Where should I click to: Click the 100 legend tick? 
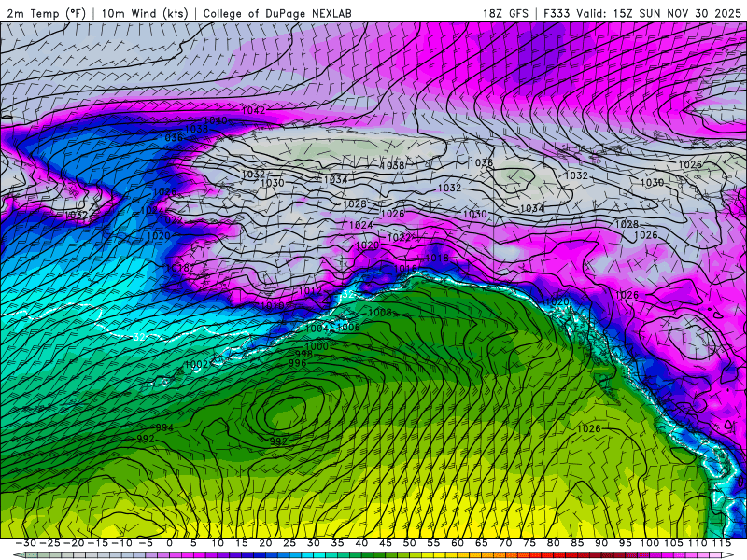point(650,543)
